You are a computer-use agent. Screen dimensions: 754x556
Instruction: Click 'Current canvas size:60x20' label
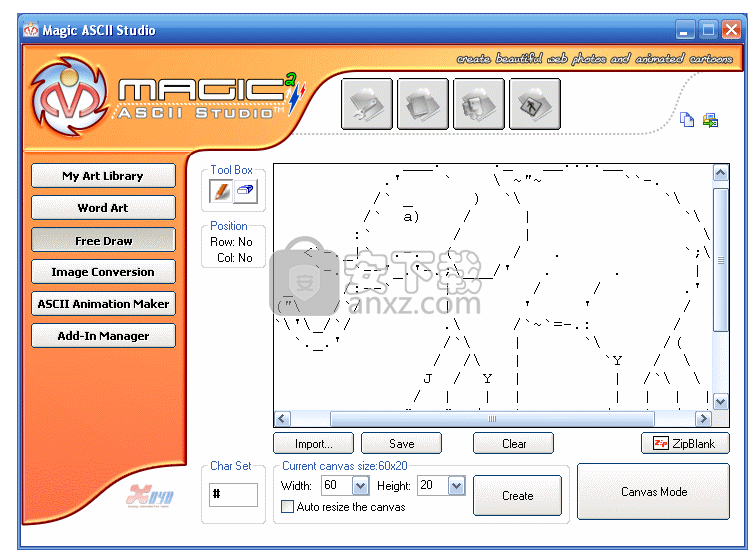point(345,466)
